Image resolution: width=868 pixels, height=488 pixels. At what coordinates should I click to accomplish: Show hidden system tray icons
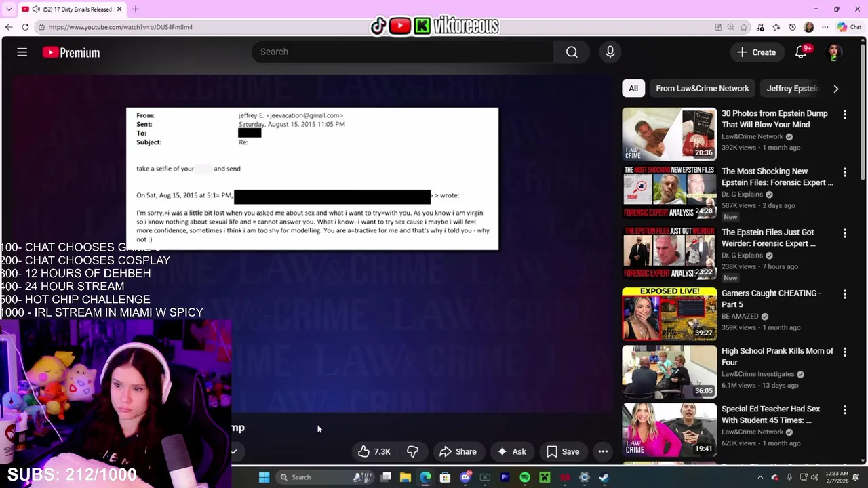[x=759, y=477]
